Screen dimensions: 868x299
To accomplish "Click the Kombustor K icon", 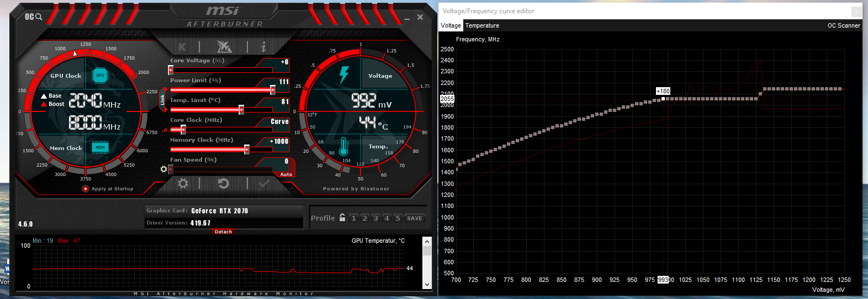I will (x=183, y=47).
